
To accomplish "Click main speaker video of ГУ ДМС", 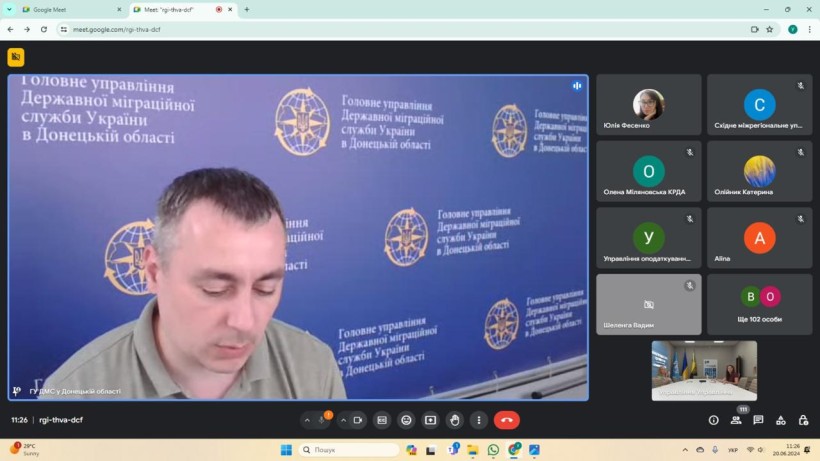I will [x=298, y=238].
